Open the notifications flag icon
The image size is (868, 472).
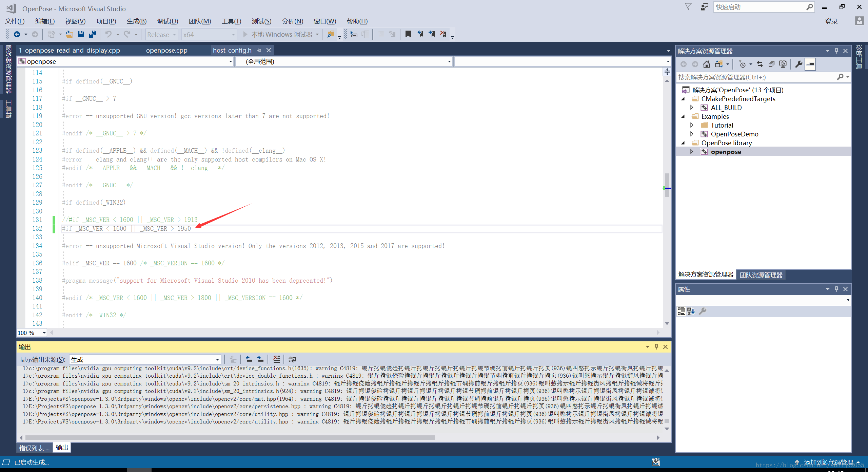(688, 7)
